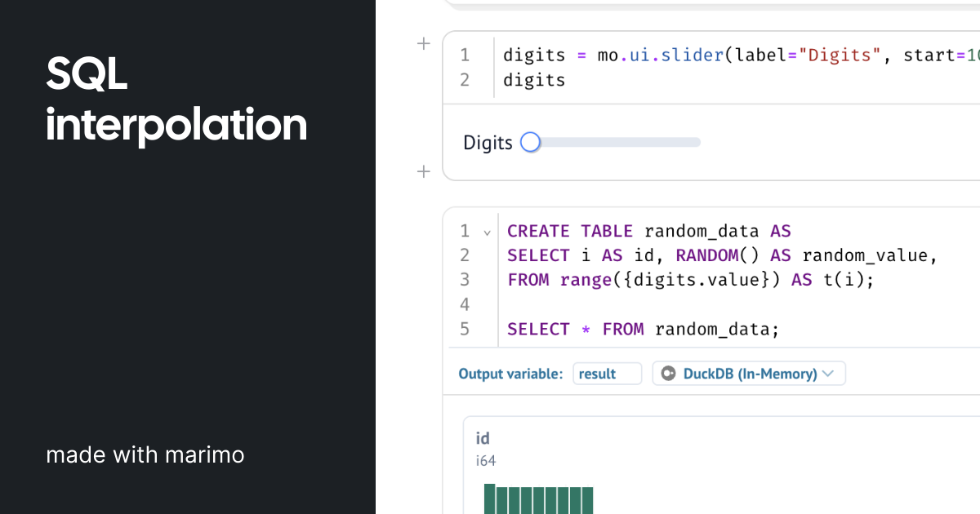Click line number 4 in SQL cell
The height and width of the screenshot is (514, 980).
[465, 304]
